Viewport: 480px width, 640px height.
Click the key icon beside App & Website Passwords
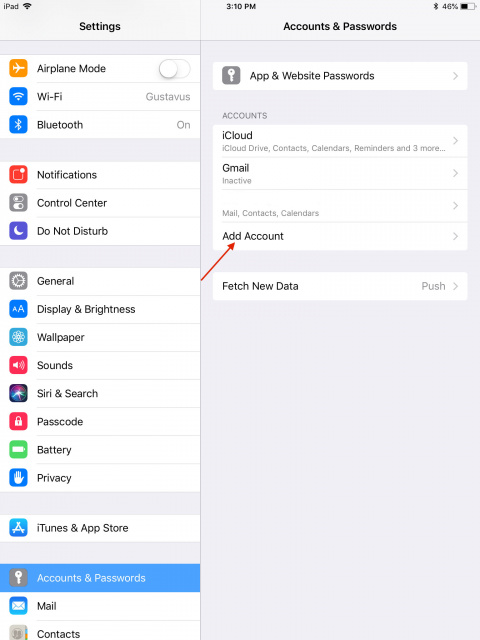pos(231,76)
